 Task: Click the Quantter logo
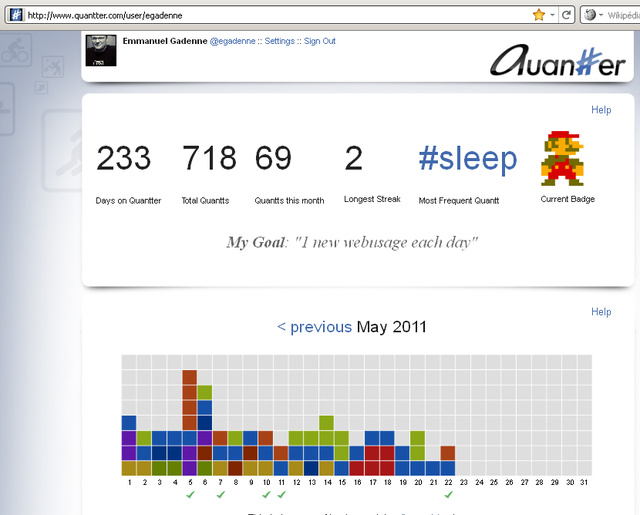click(558, 63)
